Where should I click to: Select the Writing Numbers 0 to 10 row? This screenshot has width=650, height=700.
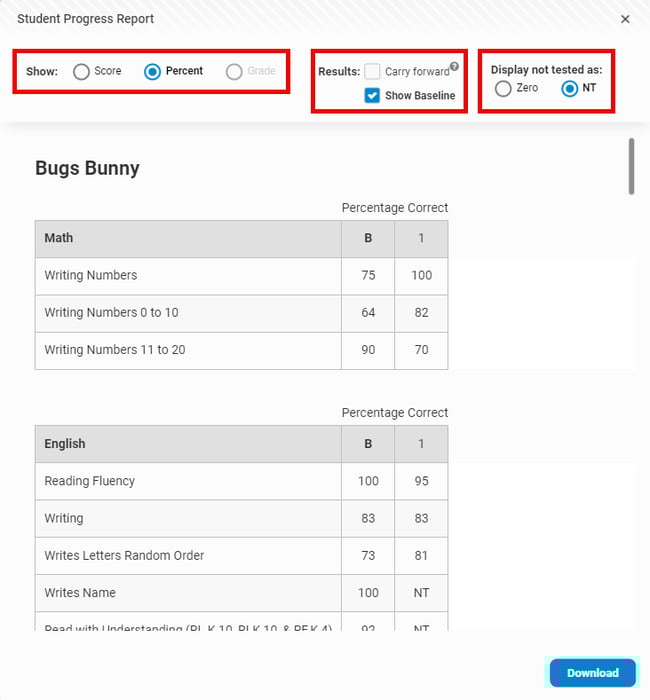(x=111, y=313)
